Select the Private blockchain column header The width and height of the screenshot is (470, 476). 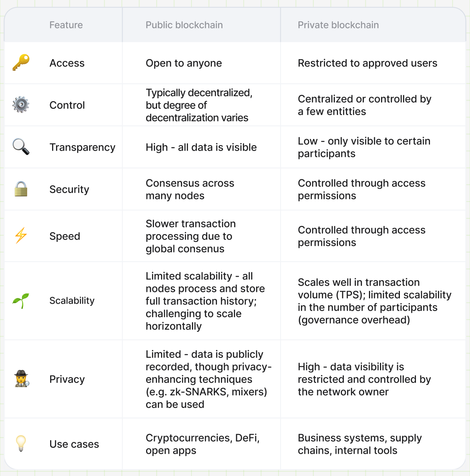coord(338,25)
